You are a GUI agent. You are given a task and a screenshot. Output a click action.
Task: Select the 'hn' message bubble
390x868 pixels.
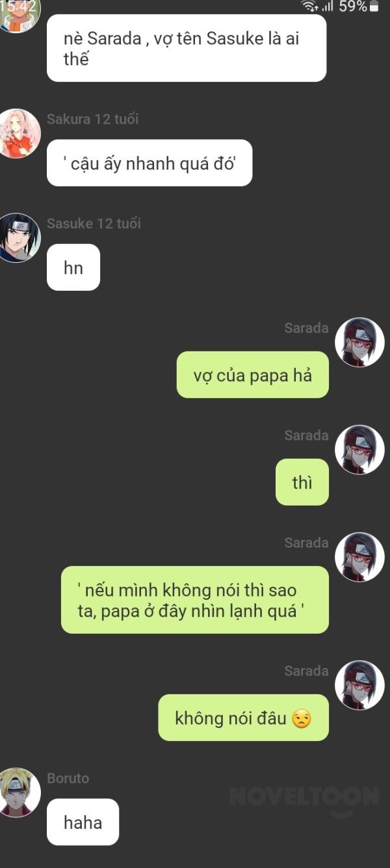click(x=73, y=267)
